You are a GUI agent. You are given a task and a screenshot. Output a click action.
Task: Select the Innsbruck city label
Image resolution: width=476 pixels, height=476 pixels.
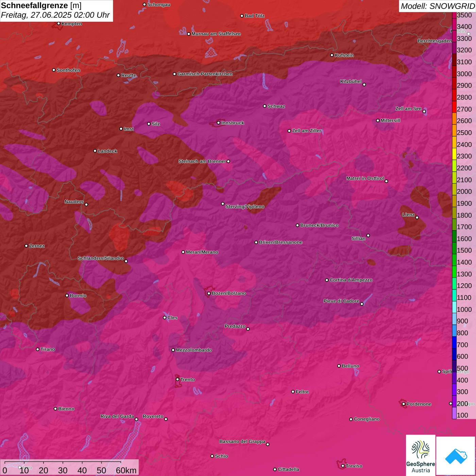[233, 123]
